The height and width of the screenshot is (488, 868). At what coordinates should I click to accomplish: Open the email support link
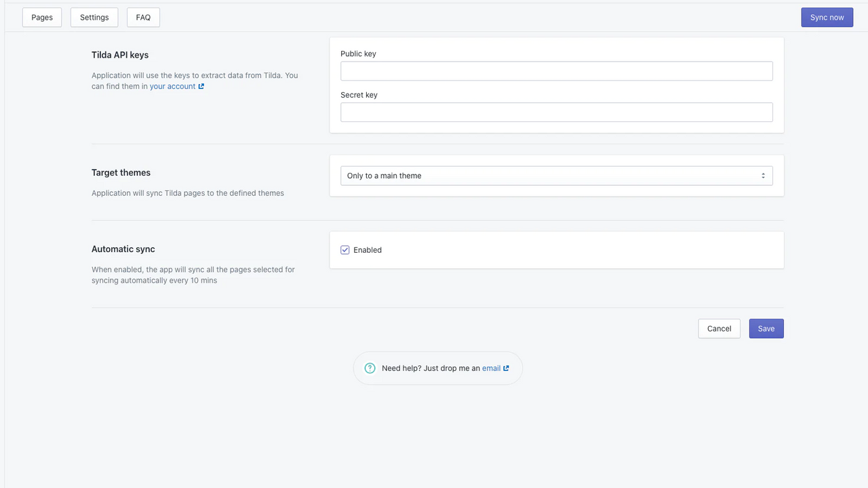click(x=491, y=369)
